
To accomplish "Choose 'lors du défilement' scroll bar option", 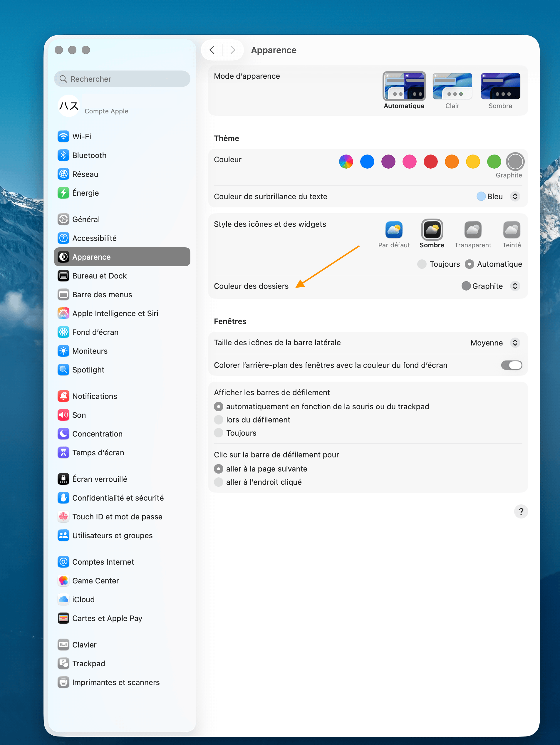I will 219,420.
